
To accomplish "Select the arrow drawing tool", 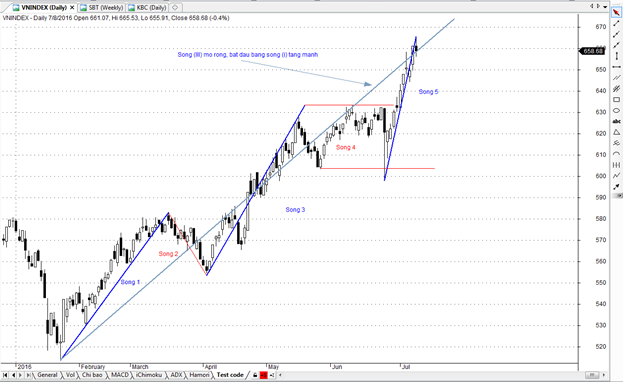I will coord(616,186).
